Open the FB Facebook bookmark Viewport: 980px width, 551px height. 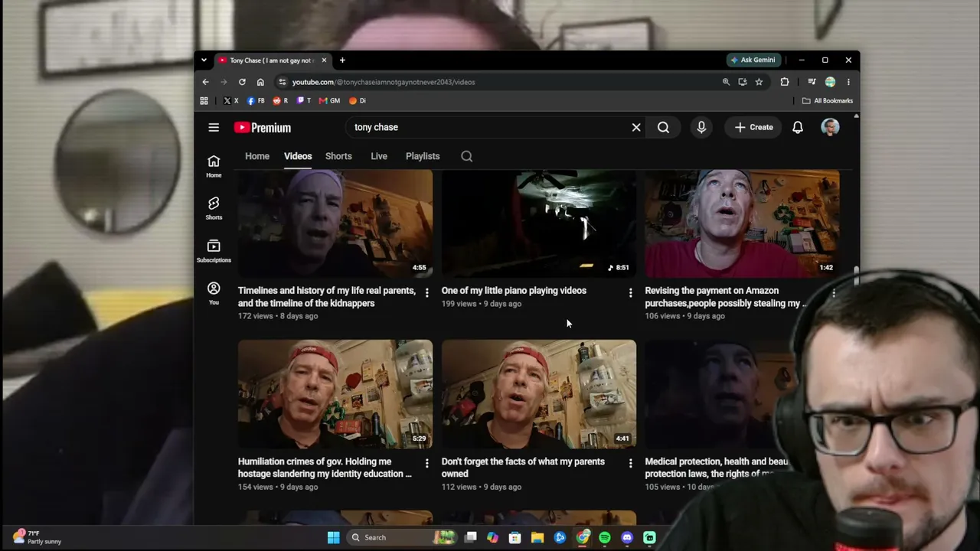coord(256,101)
